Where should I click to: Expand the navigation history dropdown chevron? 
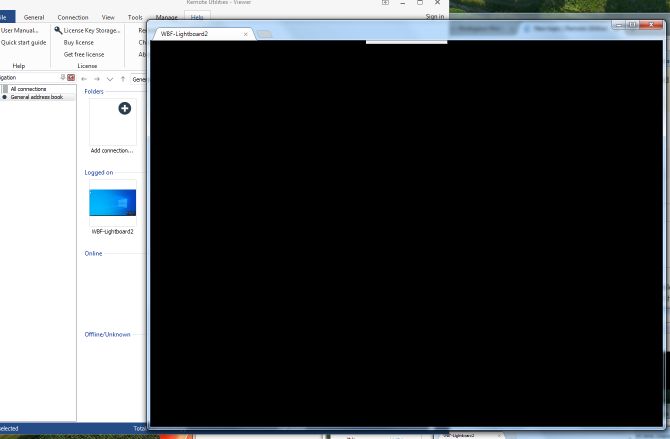[110, 78]
